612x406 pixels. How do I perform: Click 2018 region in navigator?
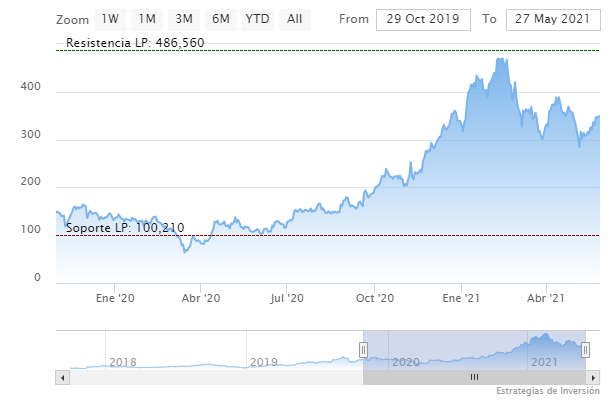point(123,361)
